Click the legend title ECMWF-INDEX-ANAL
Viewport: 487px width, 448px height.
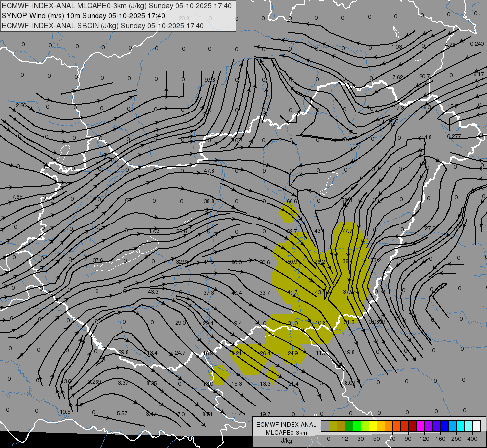click(x=286, y=425)
